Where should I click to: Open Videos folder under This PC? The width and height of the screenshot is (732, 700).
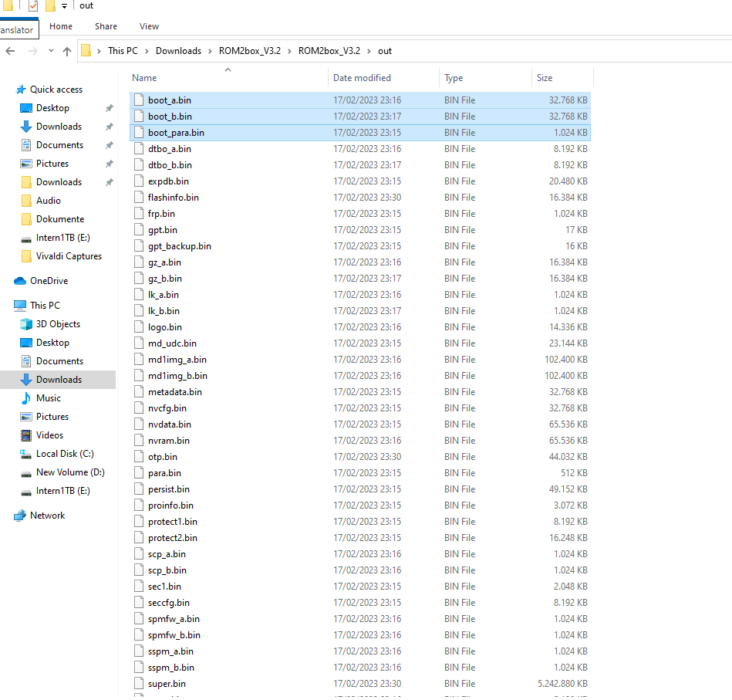point(49,435)
